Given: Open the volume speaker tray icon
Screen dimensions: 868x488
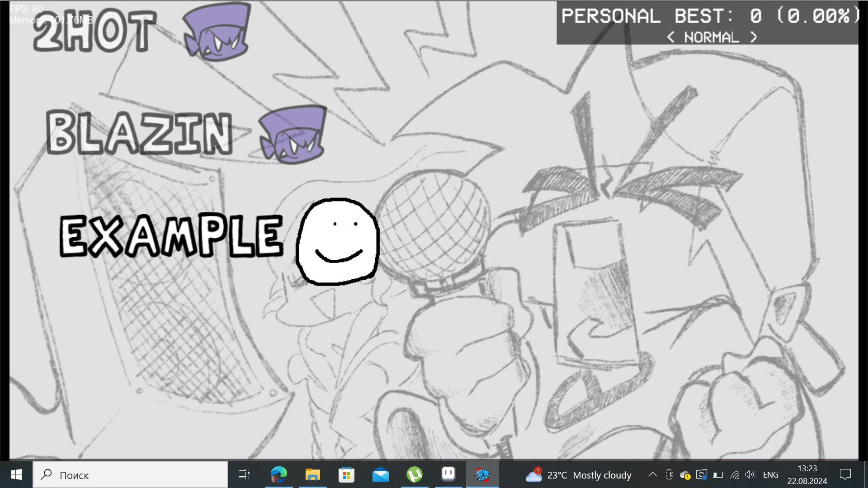Looking at the screenshot, I should pos(750,474).
